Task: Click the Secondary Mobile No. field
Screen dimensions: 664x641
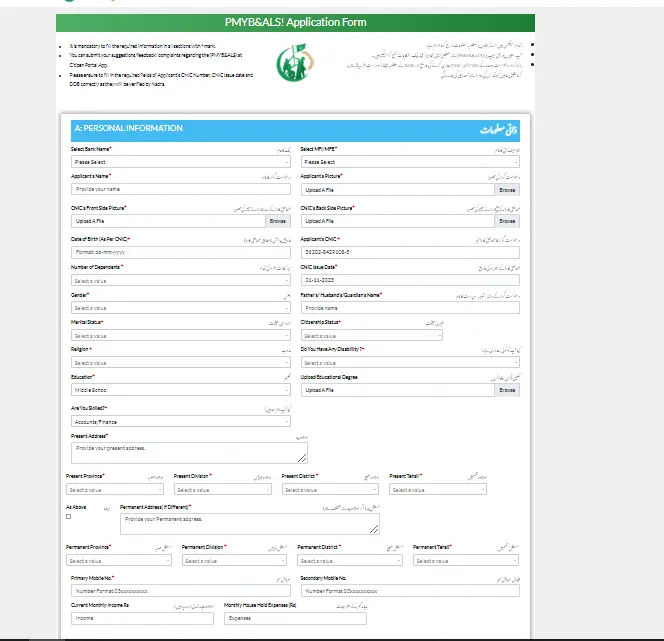Action: pos(410,591)
